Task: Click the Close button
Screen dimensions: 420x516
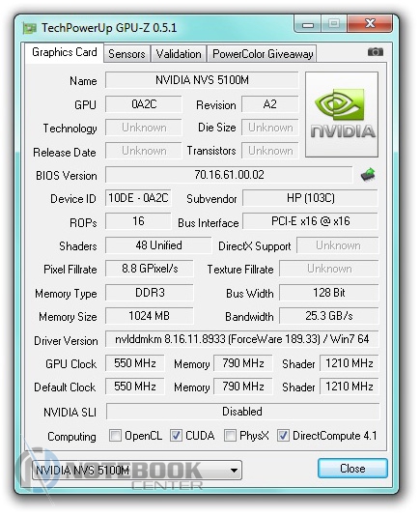Action: click(x=352, y=468)
